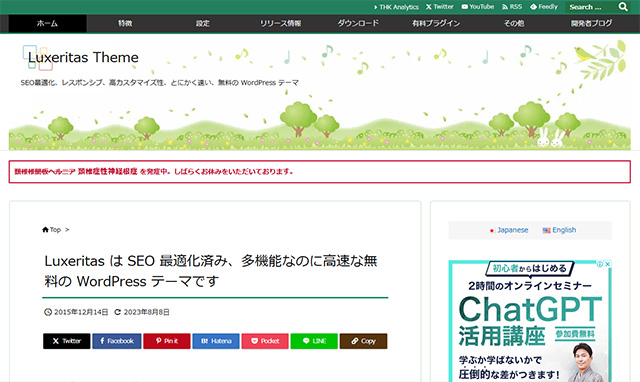Click the colored squares logo icon
640x382 pixels.
tap(37, 58)
